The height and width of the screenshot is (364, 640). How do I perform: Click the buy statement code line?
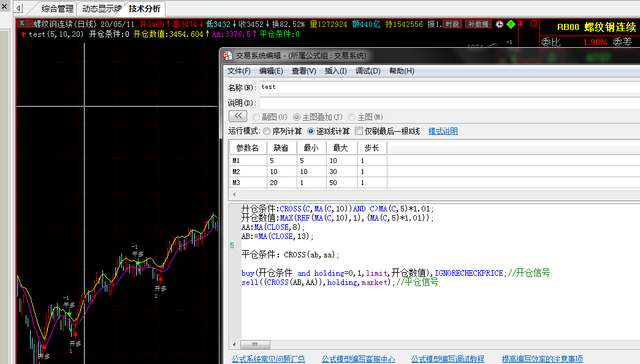point(395,273)
